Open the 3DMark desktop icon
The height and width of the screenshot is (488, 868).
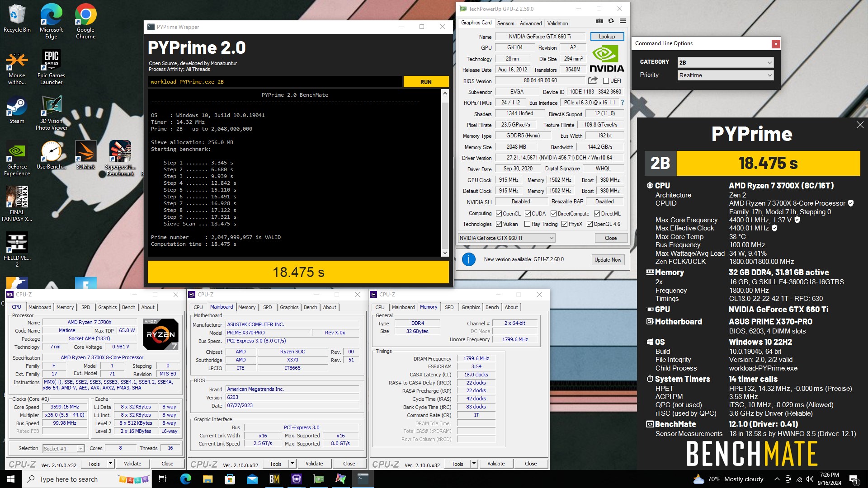(85, 155)
